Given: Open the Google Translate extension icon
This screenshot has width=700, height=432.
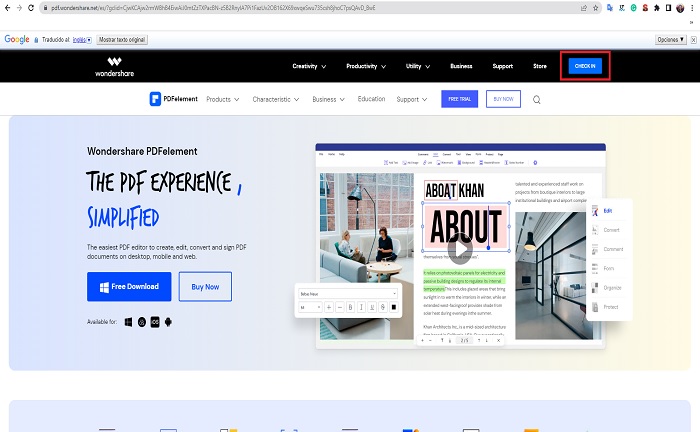Looking at the screenshot, I should coord(610,8).
